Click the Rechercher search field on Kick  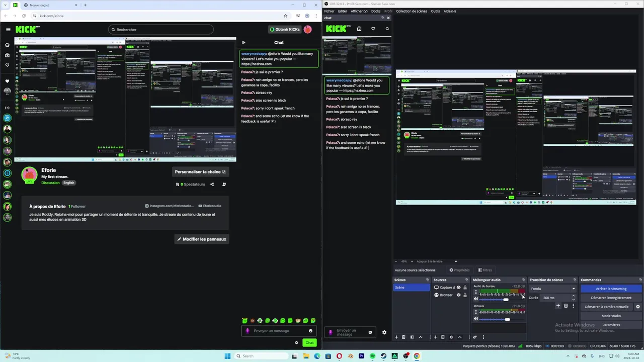click(161, 29)
